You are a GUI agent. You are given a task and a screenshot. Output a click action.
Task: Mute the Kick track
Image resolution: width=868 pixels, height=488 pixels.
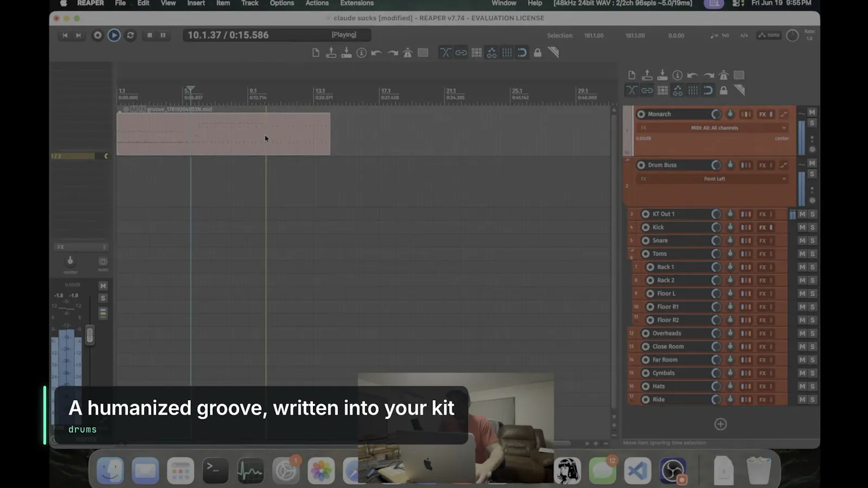click(802, 227)
